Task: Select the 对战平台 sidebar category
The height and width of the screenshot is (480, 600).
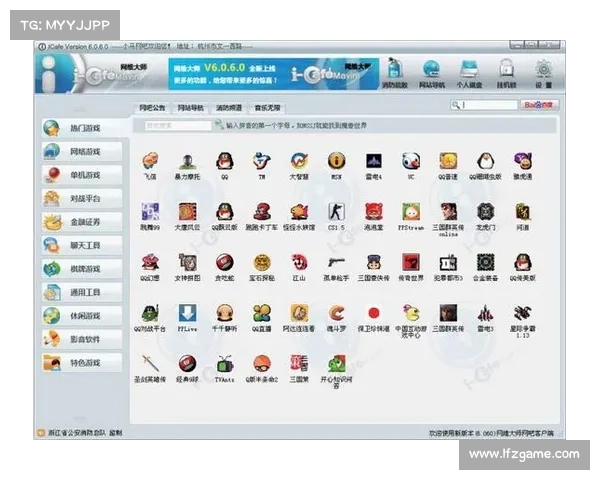Action: pos(82,198)
